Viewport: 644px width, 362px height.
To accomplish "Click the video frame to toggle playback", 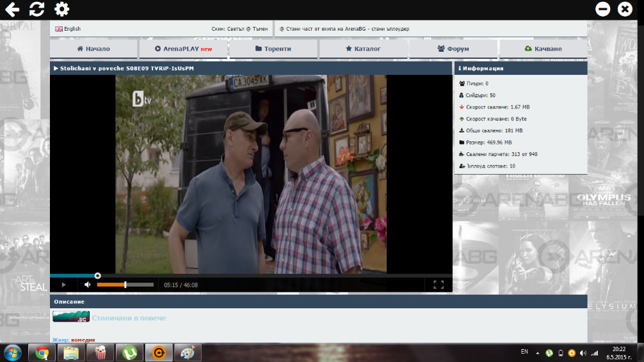I will tap(251, 174).
